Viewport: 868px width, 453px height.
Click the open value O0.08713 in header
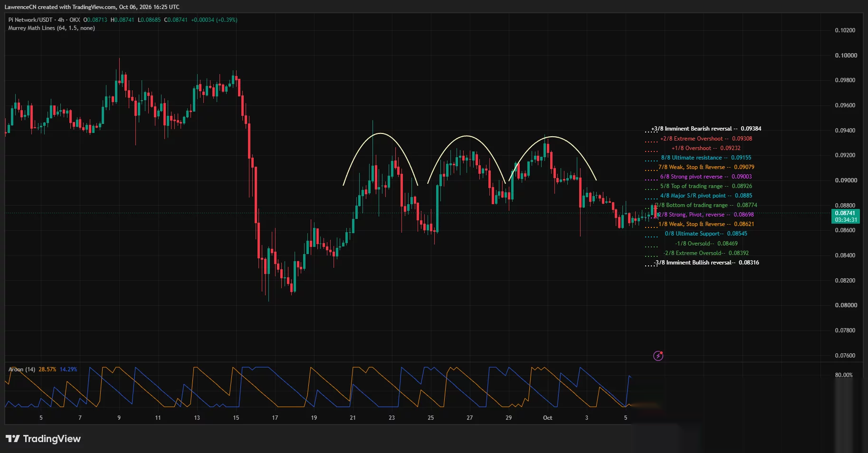tap(95, 20)
